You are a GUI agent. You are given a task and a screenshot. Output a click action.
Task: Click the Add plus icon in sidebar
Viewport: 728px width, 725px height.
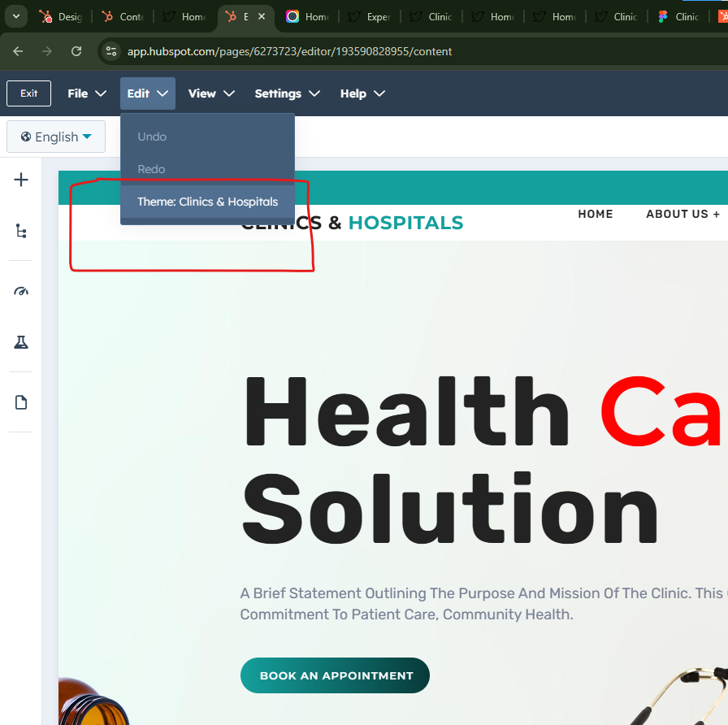click(x=21, y=180)
